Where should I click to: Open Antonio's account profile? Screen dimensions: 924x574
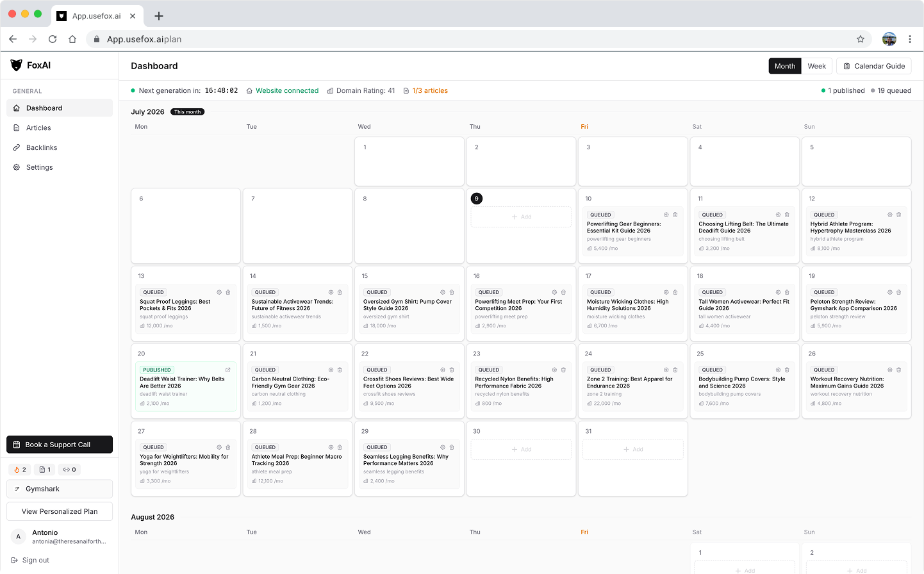click(60, 537)
